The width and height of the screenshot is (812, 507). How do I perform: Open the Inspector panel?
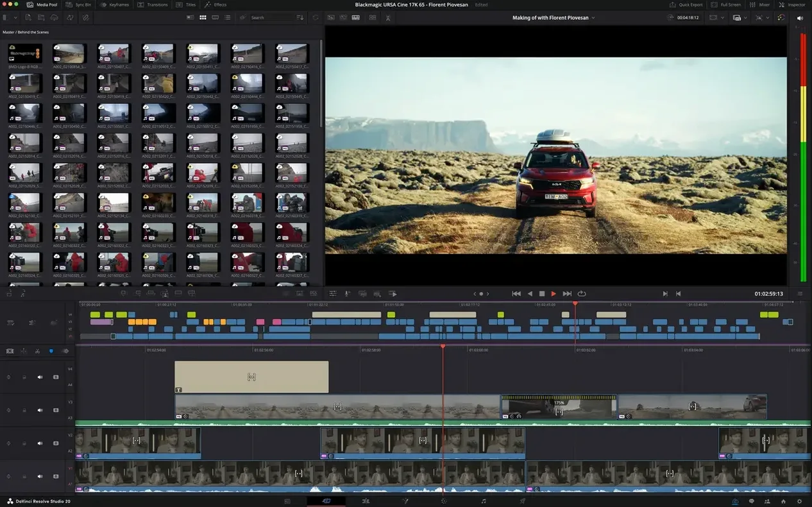pyautogui.click(x=791, y=4)
